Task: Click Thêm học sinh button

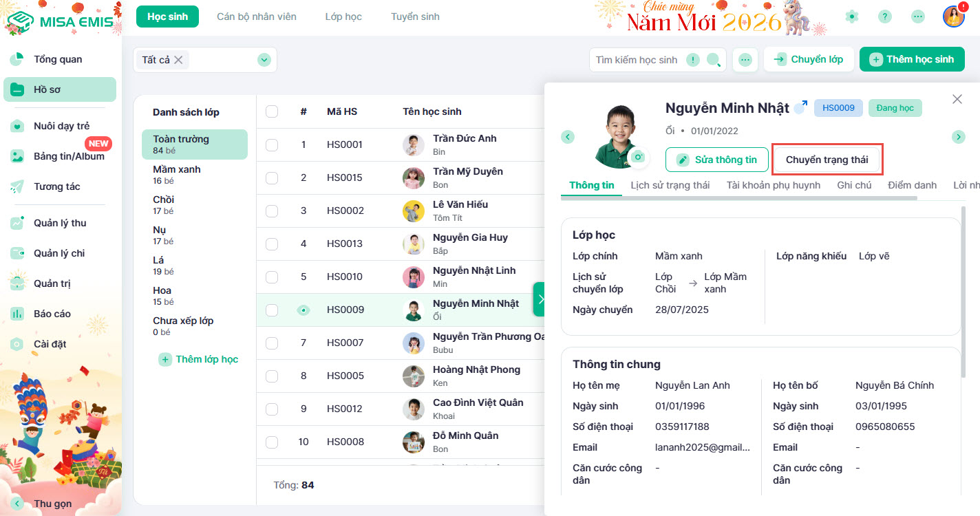Action: tap(912, 59)
